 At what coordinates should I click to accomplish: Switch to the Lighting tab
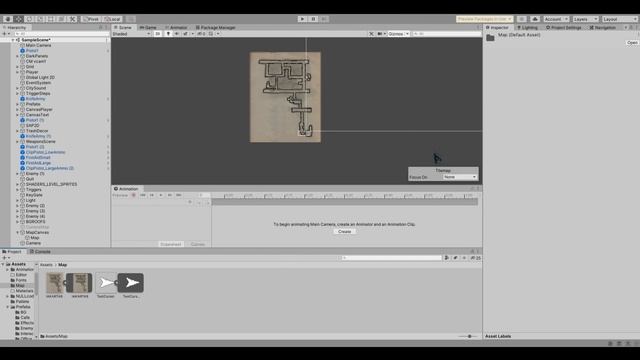[x=527, y=27]
